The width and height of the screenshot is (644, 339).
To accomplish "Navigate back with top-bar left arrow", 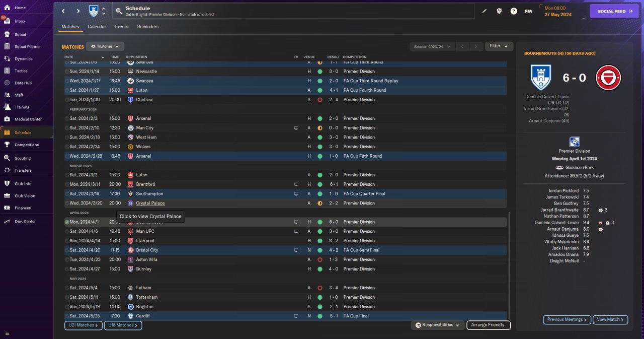I will [x=63, y=11].
